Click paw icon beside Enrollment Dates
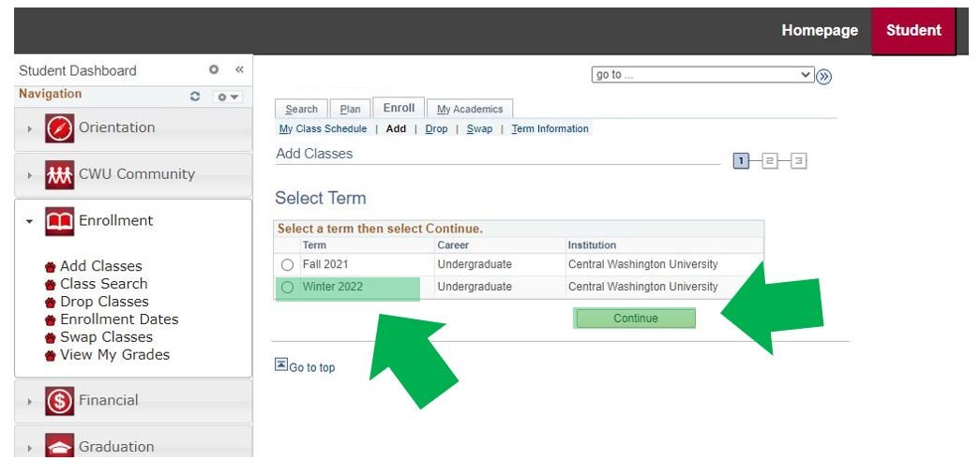The width and height of the screenshot is (980, 475). tap(50, 320)
